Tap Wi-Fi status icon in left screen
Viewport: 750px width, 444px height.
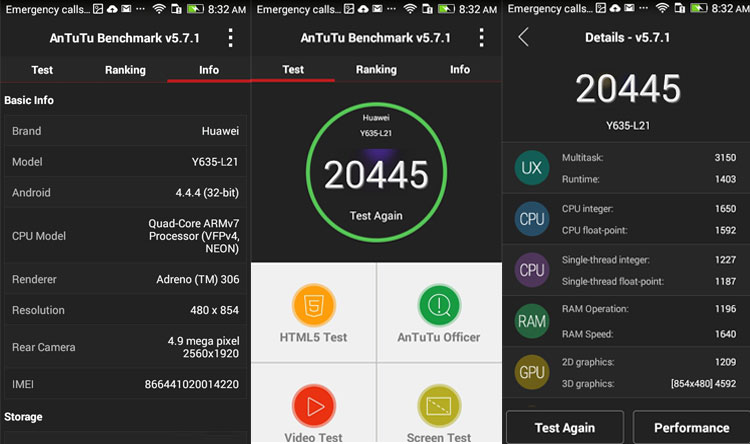pyautogui.click(x=159, y=9)
